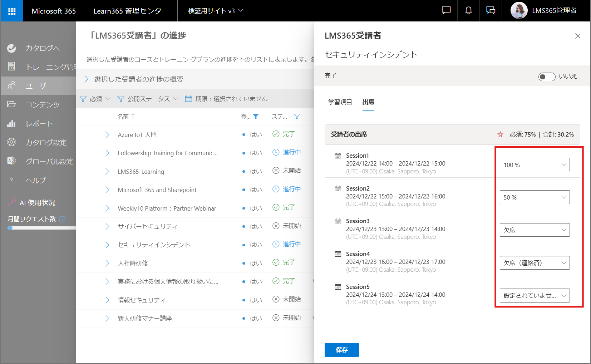Click the filled filter icon on 登... column
Image resolution: width=591 pixels, height=364 pixels.
pos(256,116)
